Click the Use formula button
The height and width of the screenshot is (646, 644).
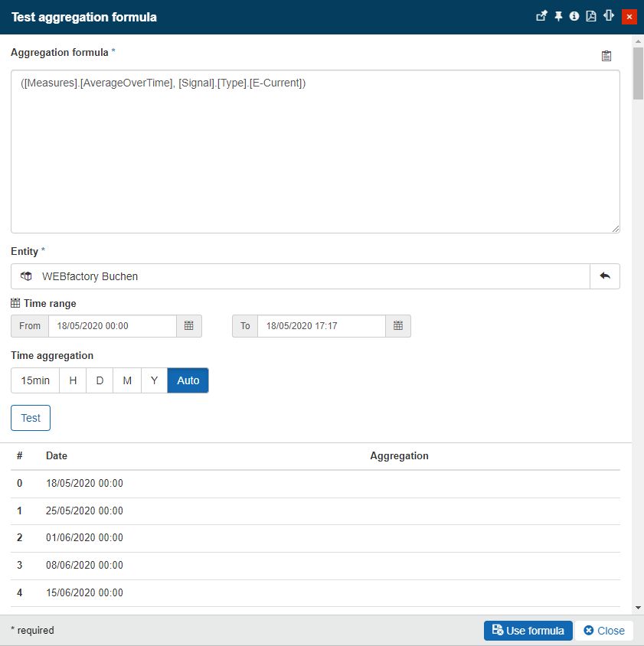[x=528, y=631]
